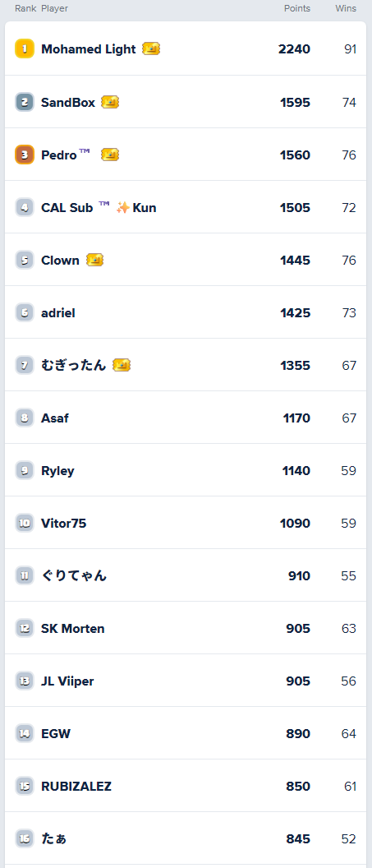Sort by the Points column header
This screenshot has height=868, width=372.
coord(297,8)
